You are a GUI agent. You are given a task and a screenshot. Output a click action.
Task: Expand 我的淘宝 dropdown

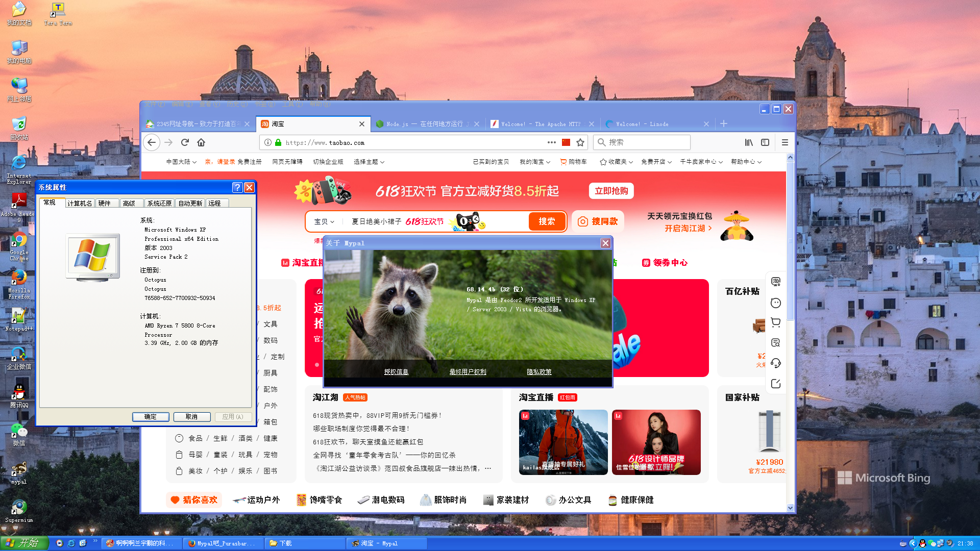pyautogui.click(x=535, y=162)
